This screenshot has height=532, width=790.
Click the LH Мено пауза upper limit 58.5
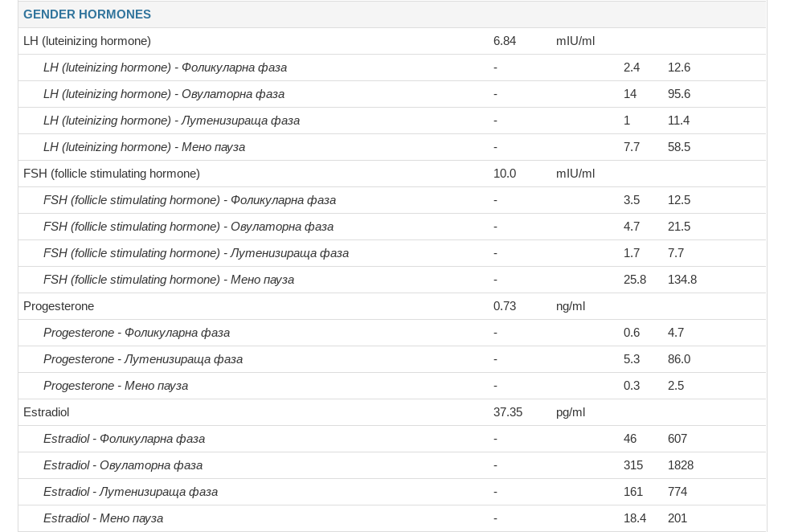(679, 147)
